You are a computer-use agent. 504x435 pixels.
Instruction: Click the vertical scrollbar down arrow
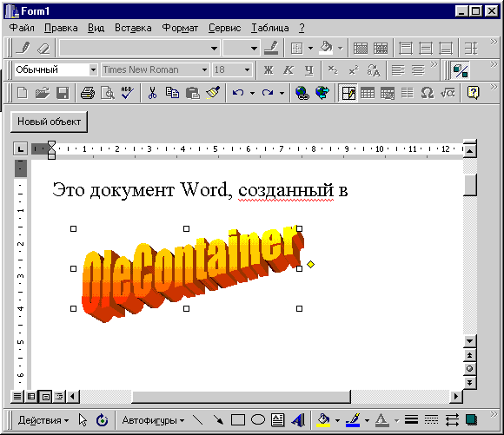469,341
